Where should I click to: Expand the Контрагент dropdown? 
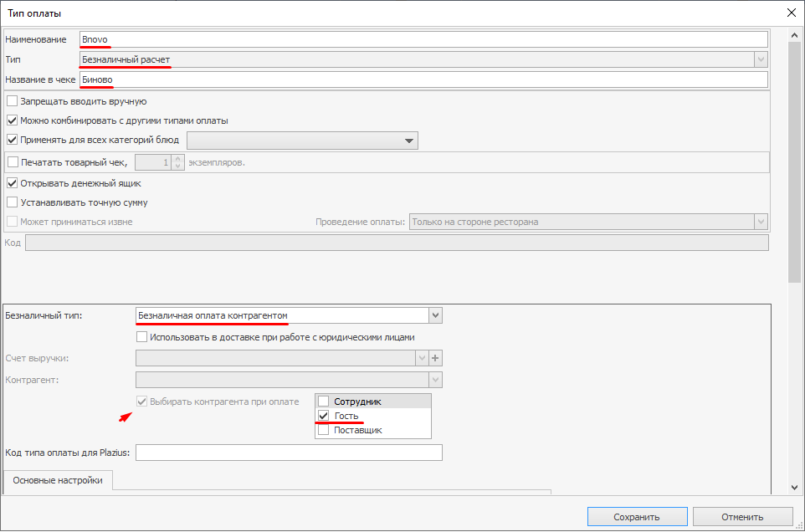[435, 380]
